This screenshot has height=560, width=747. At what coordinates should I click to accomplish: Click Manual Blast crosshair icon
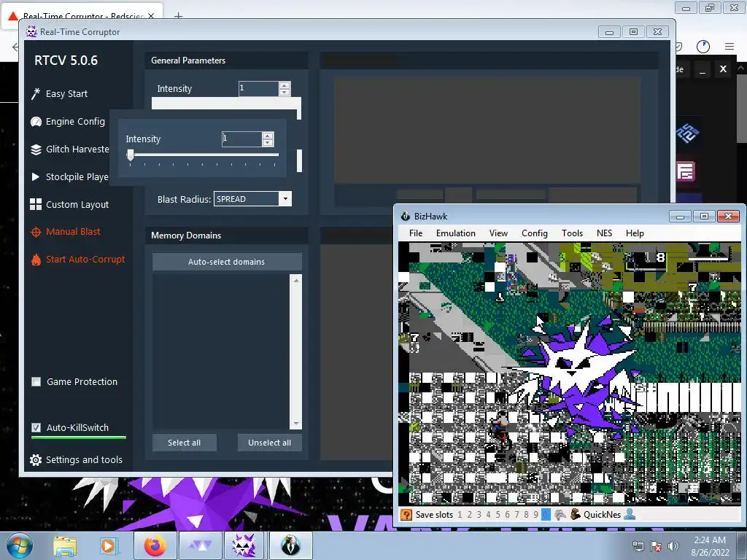[36, 232]
